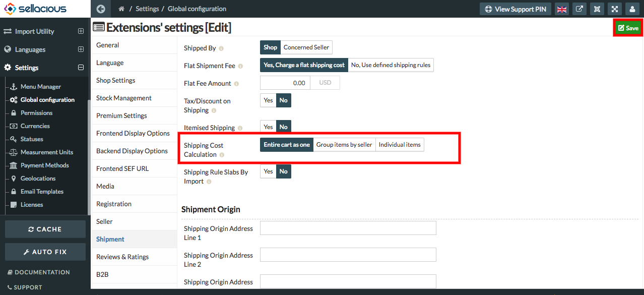Open the Joomla icon button
This screenshot has height=295, width=644.
point(597,9)
